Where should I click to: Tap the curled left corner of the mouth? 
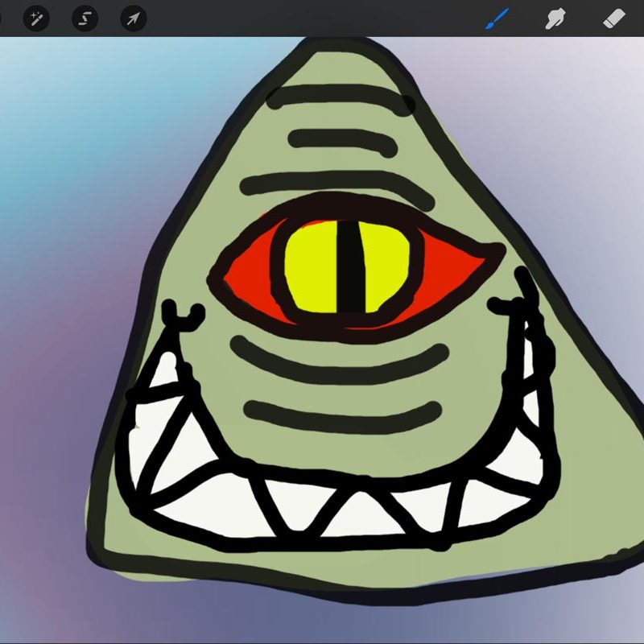pyautogui.click(x=181, y=316)
